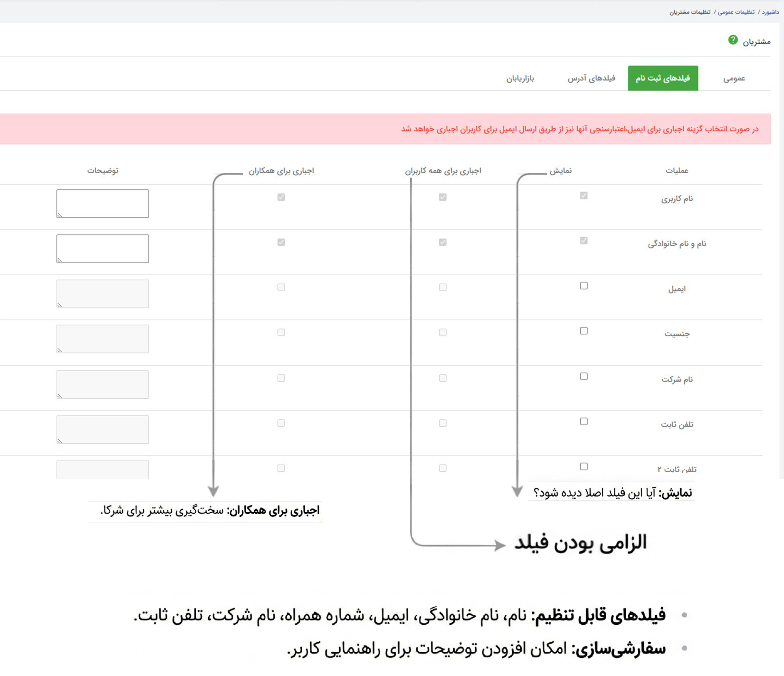Click نمایش checkbox in نام کاربری row
This screenshot has width=784, height=676.
(584, 195)
